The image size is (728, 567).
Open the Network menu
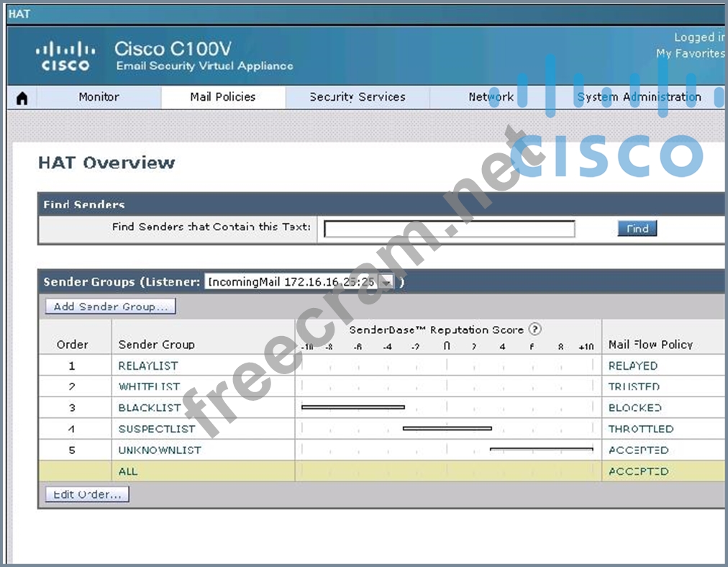[x=491, y=97]
